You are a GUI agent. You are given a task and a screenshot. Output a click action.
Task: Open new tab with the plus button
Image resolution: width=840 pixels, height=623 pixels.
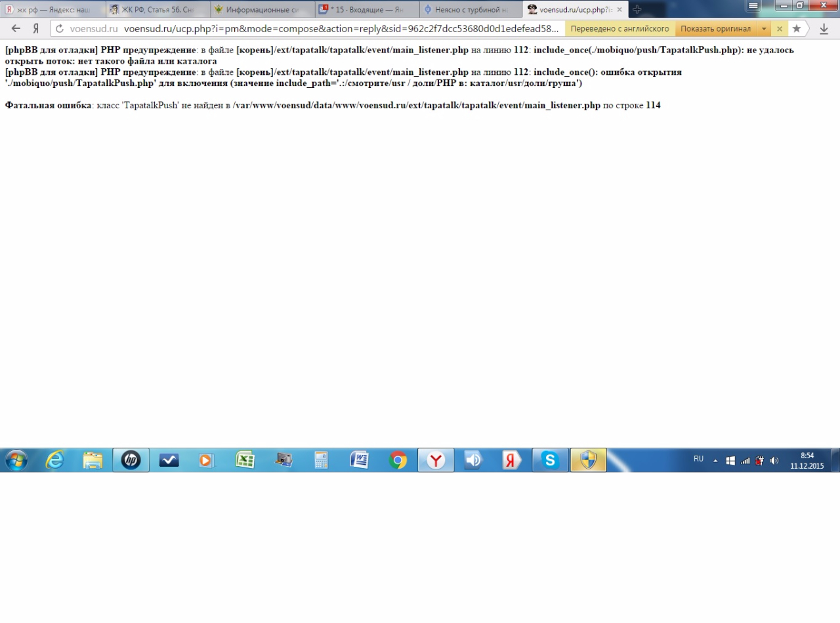tap(637, 9)
